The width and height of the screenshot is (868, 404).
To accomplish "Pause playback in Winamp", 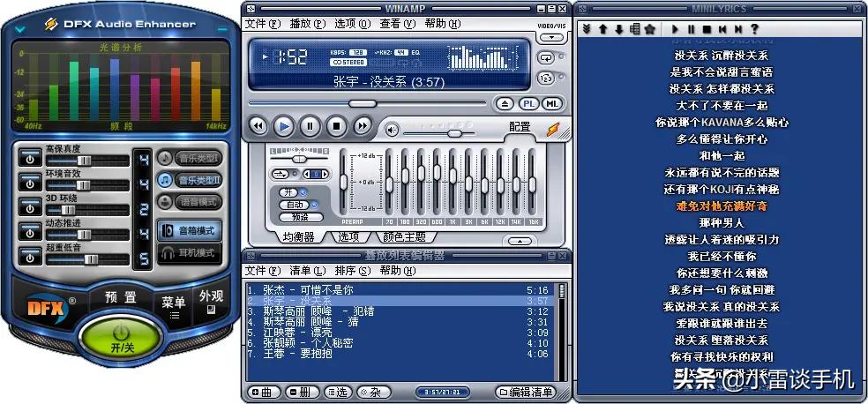I will [310, 126].
